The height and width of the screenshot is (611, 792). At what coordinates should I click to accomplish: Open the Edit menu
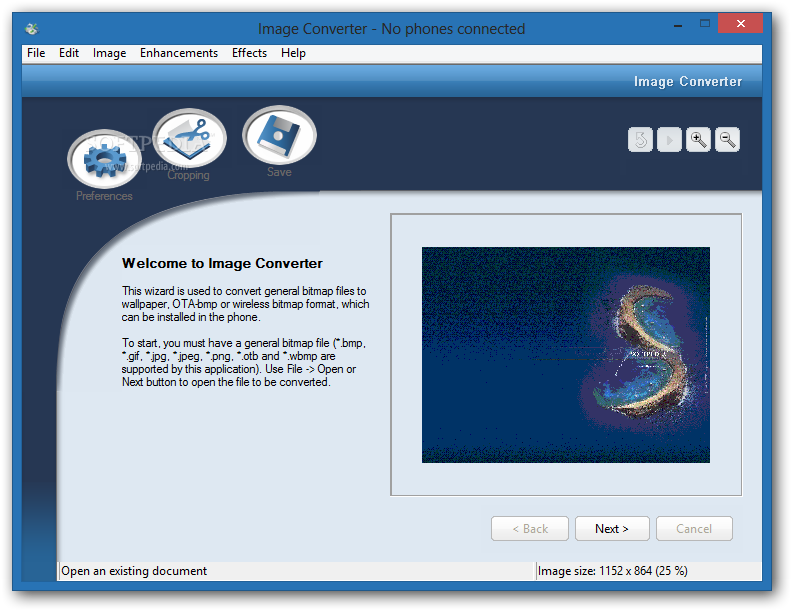(x=69, y=53)
